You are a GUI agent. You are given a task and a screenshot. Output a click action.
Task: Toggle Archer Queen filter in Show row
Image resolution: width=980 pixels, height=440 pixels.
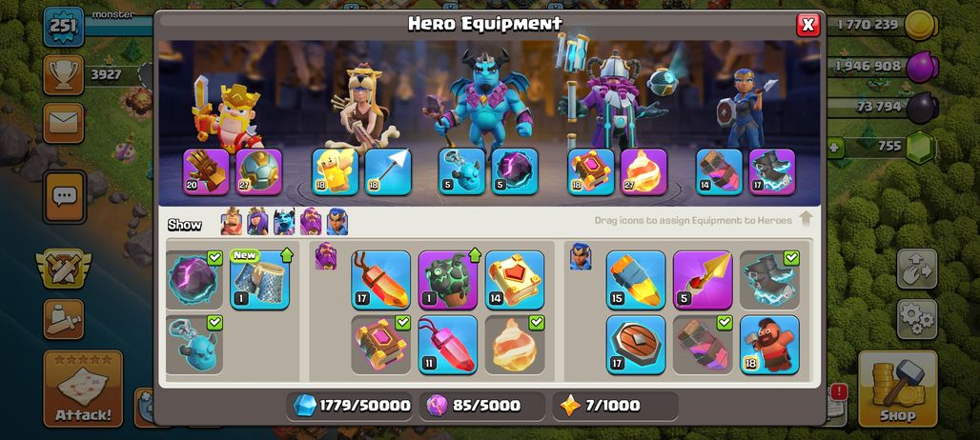pyautogui.click(x=257, y=222)
